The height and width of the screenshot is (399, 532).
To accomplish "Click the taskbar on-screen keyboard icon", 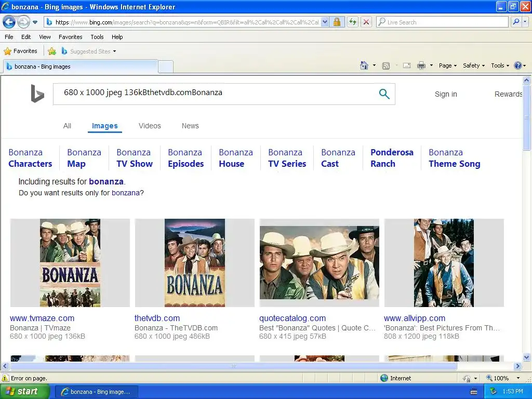I will (x=474, y=392).
